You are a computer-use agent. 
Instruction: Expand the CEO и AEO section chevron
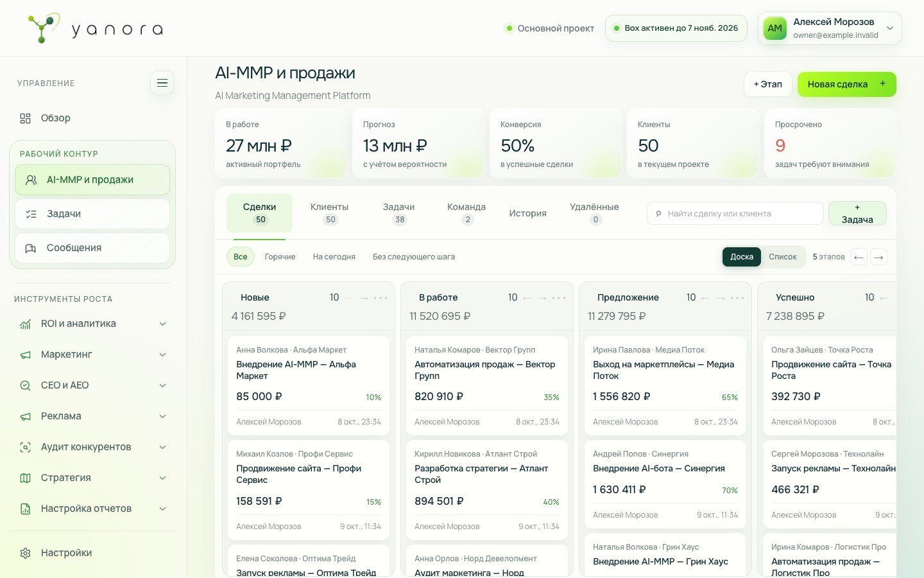tap(163, 385)
